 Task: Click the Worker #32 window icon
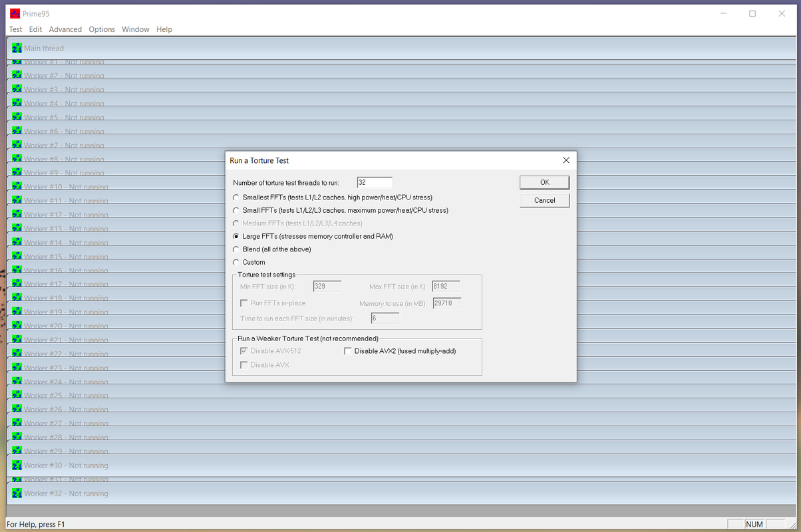[x=17, y=493]
